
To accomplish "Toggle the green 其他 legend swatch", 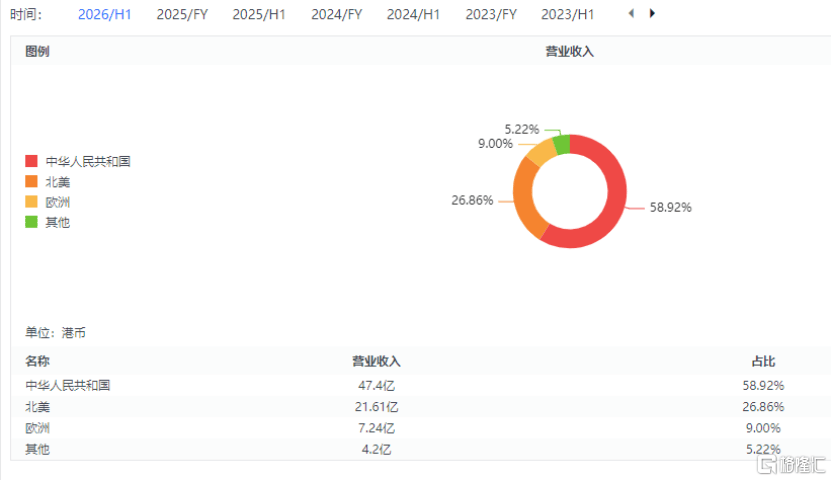I will pos(31,222).
